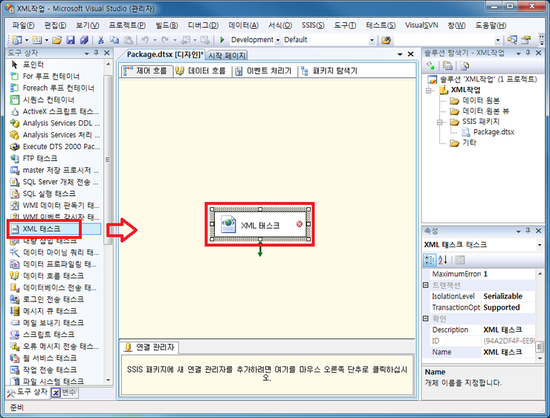
Task: Open the XML 태스크 object selector dropdown
Action: pyautogui.click(x=539, y=245)
